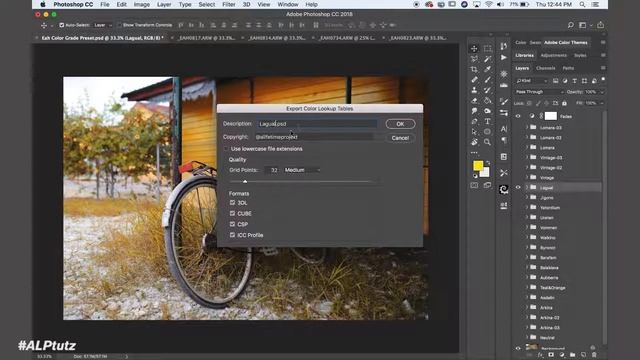This screenshot has height=360, width=640.
Task: Open the fx layer style menu
Action: (x=540, y=355)
